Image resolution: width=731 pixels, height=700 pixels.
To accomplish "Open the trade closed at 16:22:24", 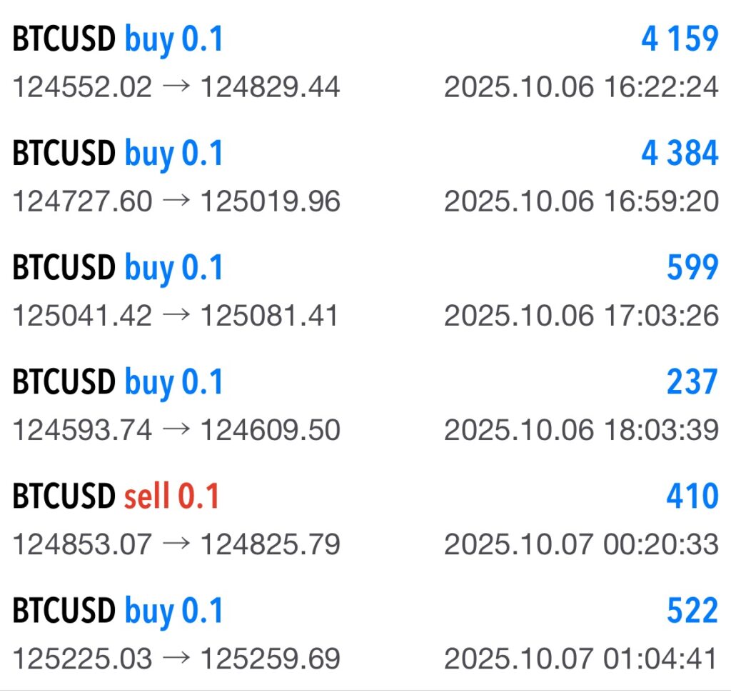I will pos(581,87).
